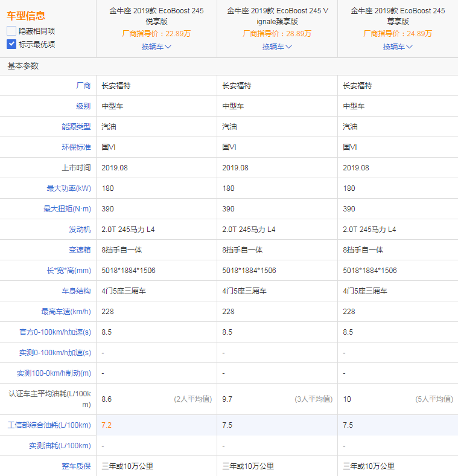Uncheck the 标示最优项 checkbox
The height and width of the screenshot is (476, 458).
(x=11, y=44)
